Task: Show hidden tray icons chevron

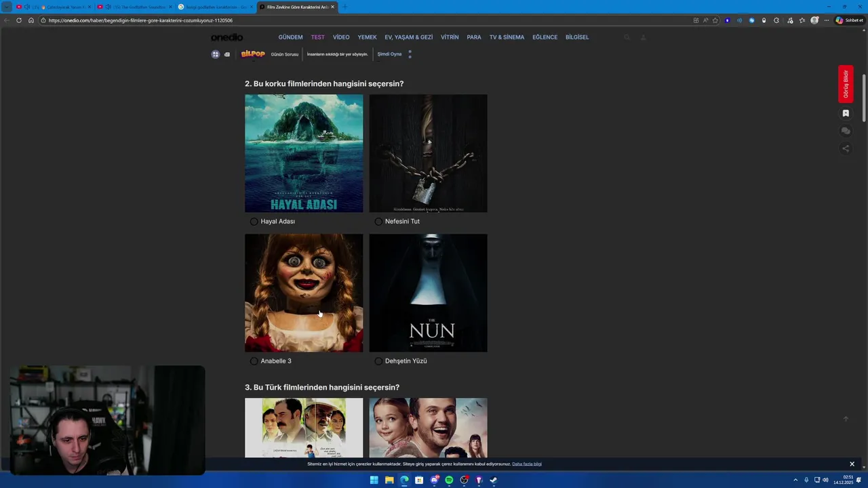Action: [795, 480]
